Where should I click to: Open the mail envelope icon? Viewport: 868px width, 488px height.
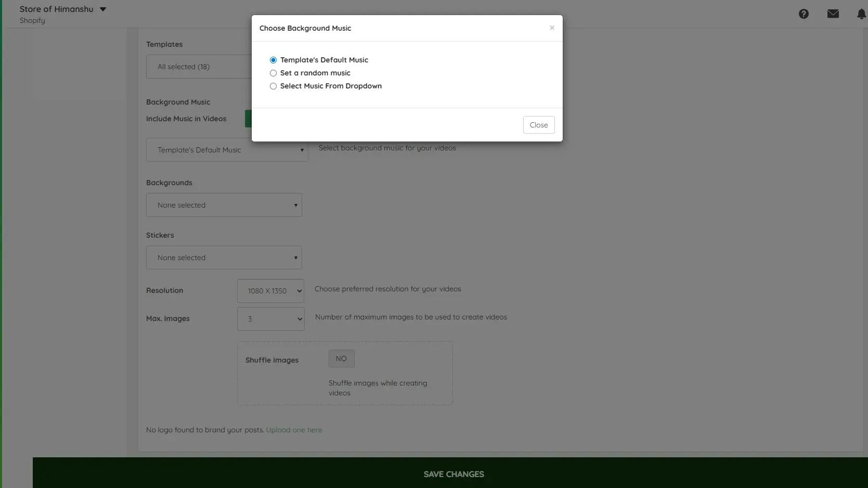833,14
